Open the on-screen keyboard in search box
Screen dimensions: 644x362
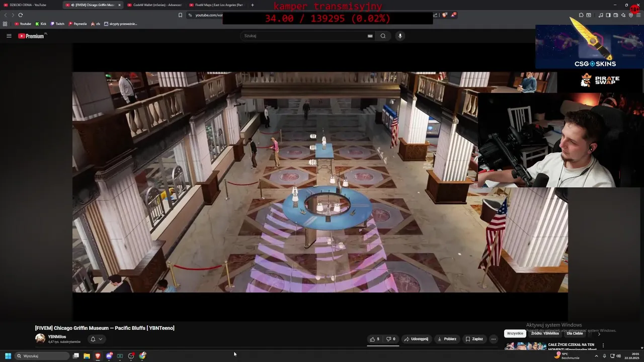(x=370, y=36)
